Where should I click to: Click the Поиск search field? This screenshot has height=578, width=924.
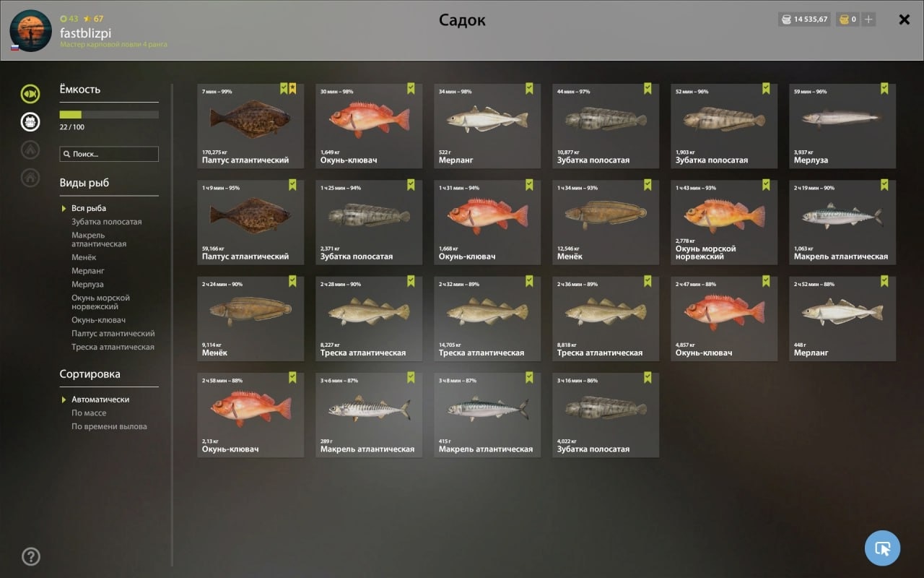[x=109, y=154]
